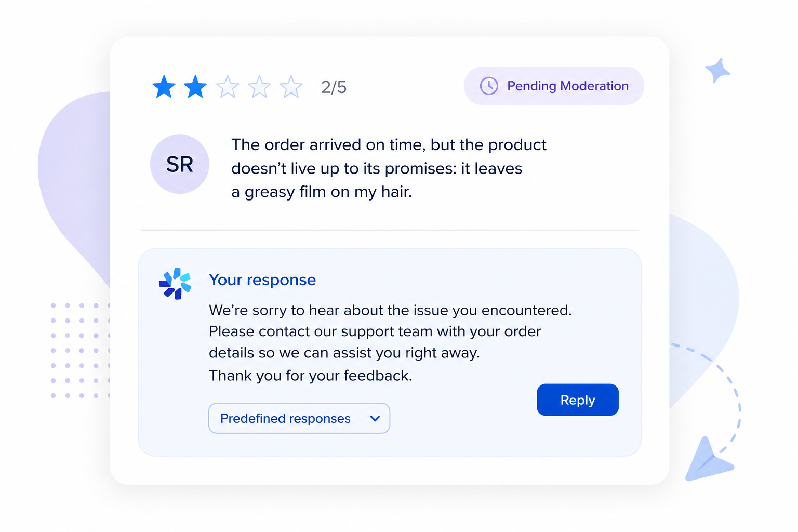
Task: Click the clock icon in Pending Moderation
Action: tap(489, 86)
